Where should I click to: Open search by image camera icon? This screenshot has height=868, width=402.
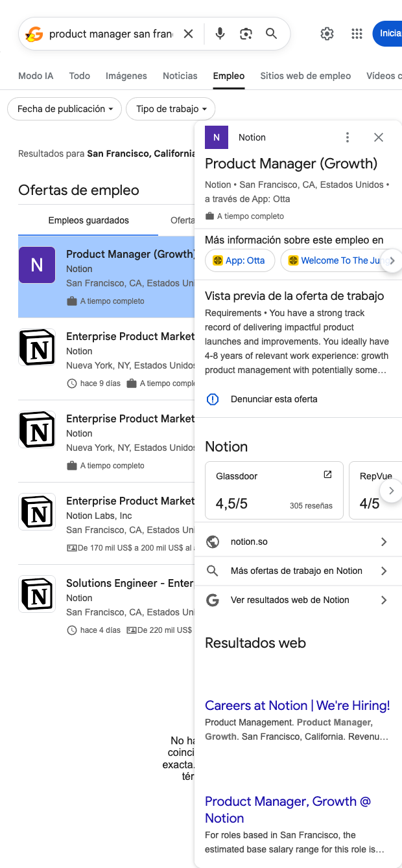coord(246,34)
